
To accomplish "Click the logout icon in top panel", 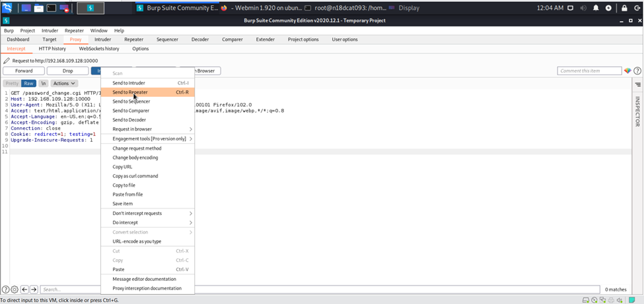I will [x=637, y=8].
